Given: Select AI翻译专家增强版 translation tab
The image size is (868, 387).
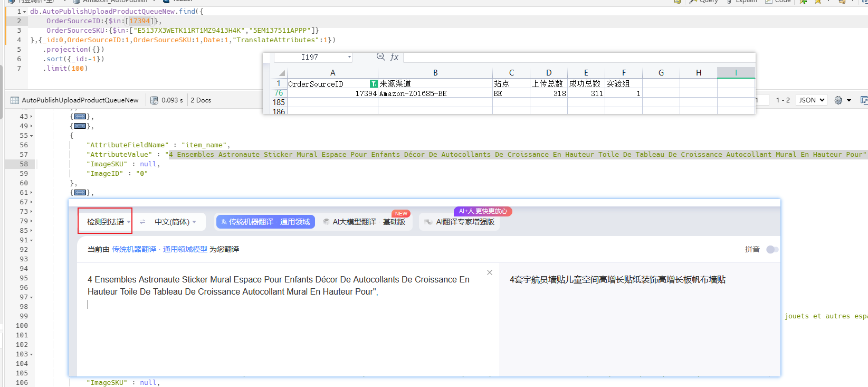Looking at the screenshot, I should pyautogui.click(x=460, y=222).
